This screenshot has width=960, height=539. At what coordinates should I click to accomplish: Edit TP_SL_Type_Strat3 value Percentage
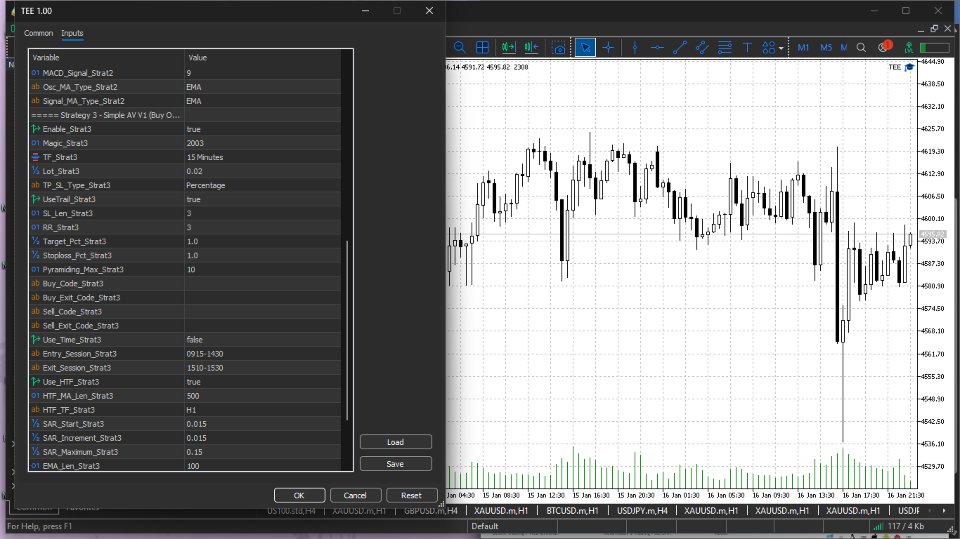pos(263,185)
